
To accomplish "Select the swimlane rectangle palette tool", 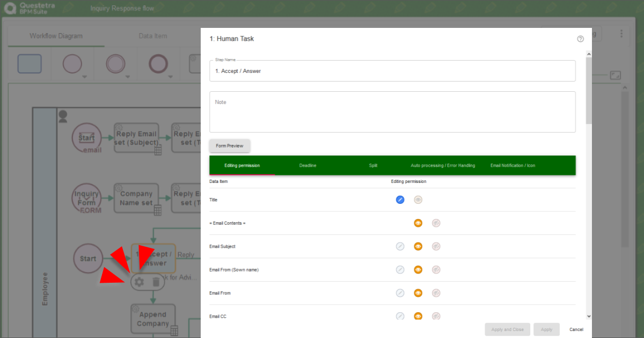I will tap(30, 64).
